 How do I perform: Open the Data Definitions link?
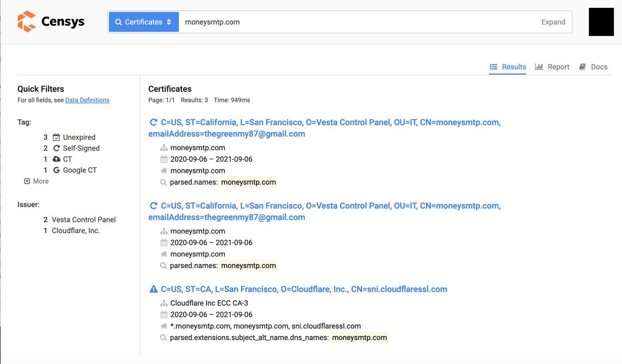87,100
